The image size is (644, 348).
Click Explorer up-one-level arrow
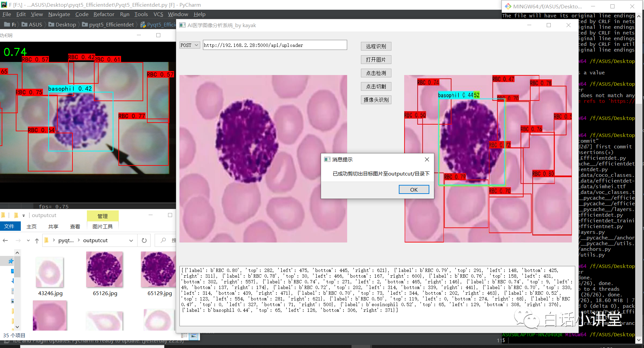(x=37, y=240)
